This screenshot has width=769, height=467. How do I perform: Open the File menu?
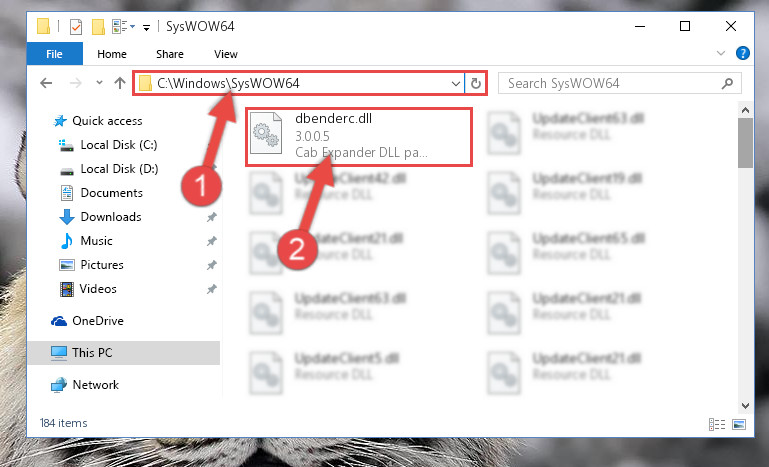click(x=54, y=54)
